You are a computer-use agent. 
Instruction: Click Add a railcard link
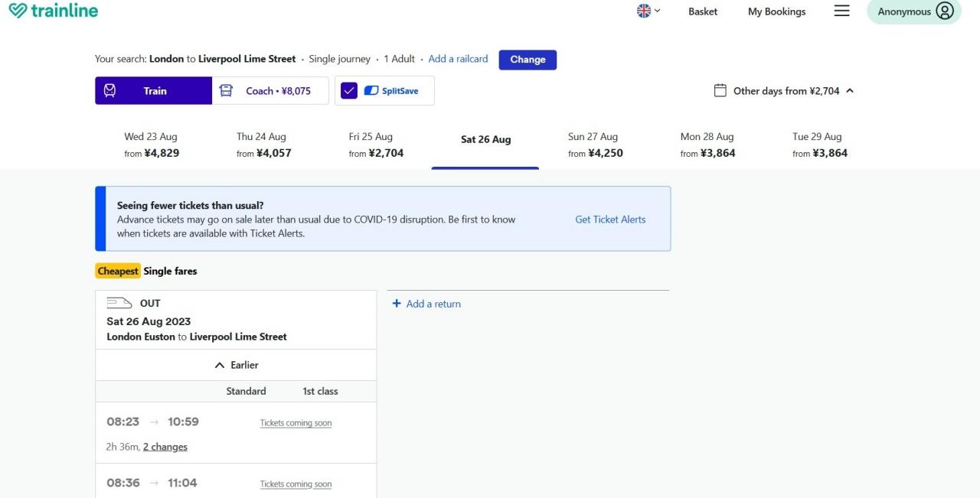[x=458, y=59]
